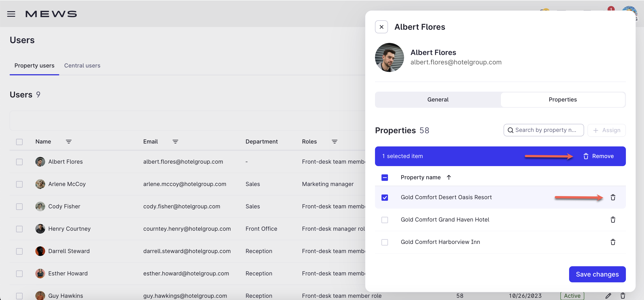This screenshot has height=300, width=644.
Task: Click the Gold Comfort Harborview Inn name
Action: (x=440, y=242)
